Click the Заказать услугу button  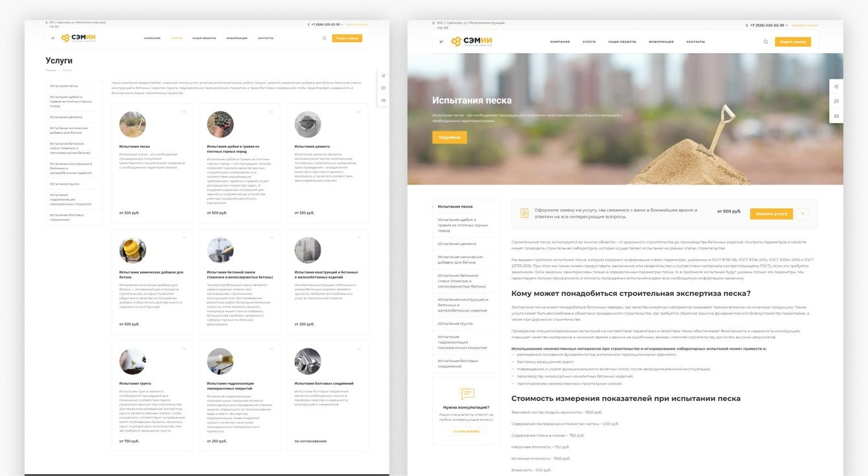[771, 214]
